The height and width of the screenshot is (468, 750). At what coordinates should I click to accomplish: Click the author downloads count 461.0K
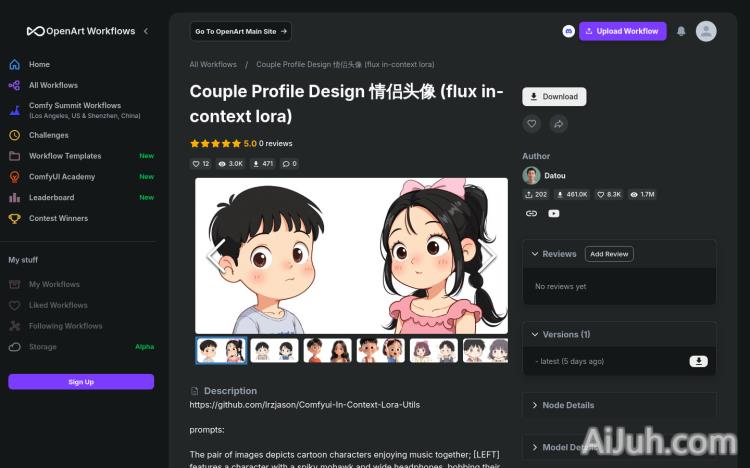click(572, 194)
